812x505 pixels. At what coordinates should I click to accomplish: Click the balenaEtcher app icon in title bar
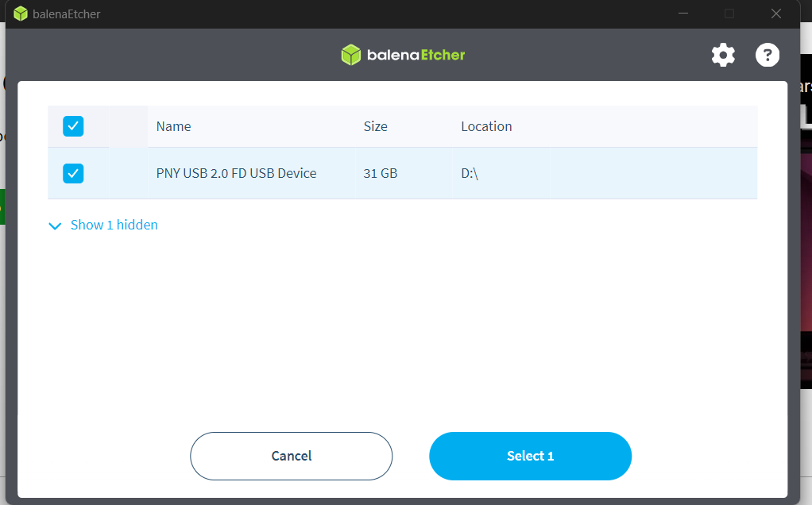pyautogui.click(x=21, y=14)
